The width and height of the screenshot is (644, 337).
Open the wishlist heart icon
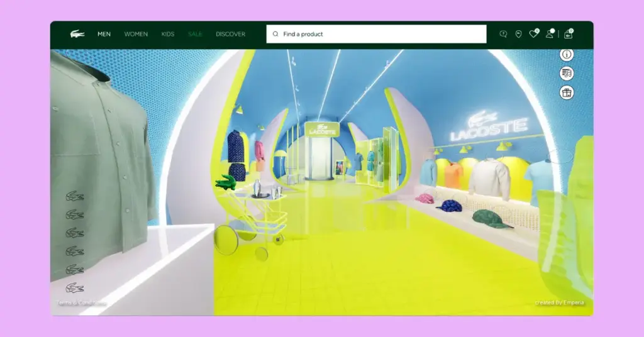pos(533,34)
